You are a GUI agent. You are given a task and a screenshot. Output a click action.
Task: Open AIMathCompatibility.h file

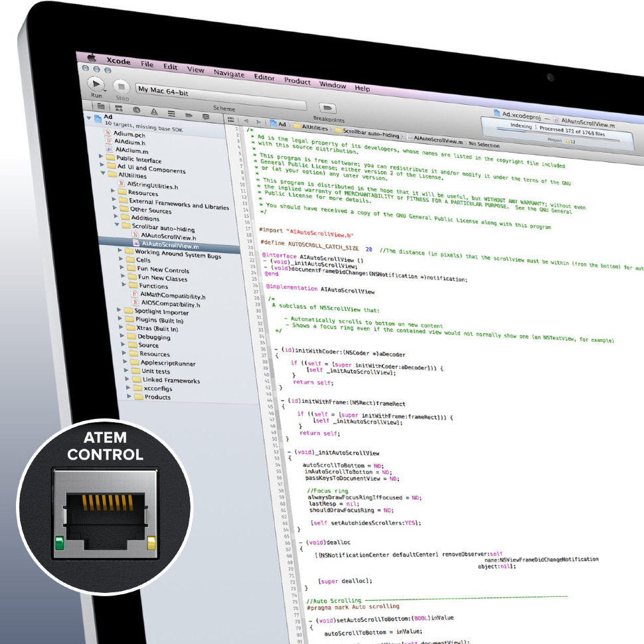pos(172,295)
